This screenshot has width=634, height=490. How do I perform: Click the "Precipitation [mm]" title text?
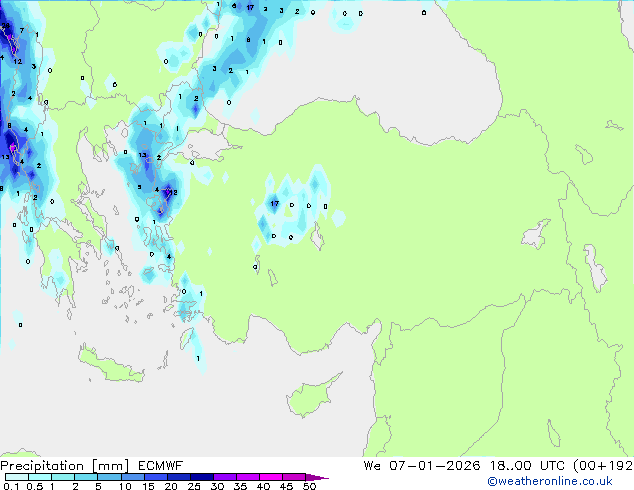pyautogui.click(x=65, y=466)
